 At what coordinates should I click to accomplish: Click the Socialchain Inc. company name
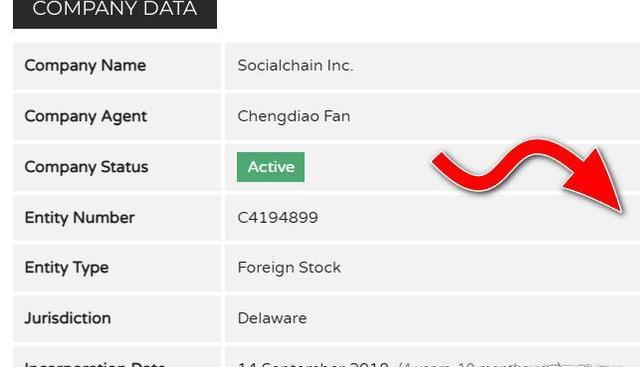[x=295, y=65]
